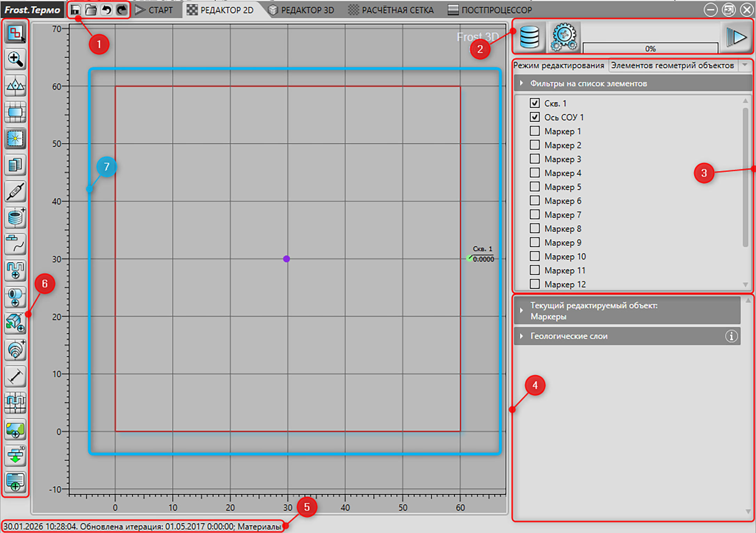Open the ПОСТПРОЦЕССОР tab
Screen dimensions: 756x533
click(x=490, y=10)
